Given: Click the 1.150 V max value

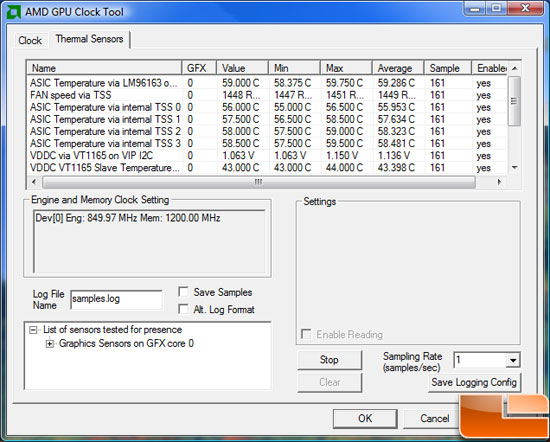Looking at the screenshot, I should point(342,155).
